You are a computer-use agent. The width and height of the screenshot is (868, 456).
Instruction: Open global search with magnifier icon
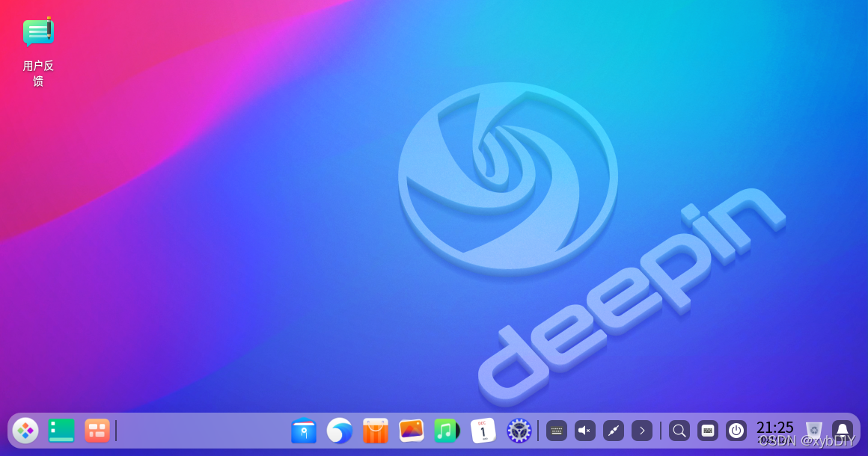click(679, 431)
